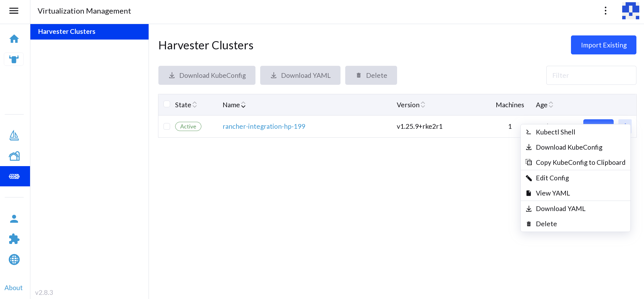Choose Download KubeConfig in the context menu
This screenshot has width=644, height=299.
pos(575,147)
